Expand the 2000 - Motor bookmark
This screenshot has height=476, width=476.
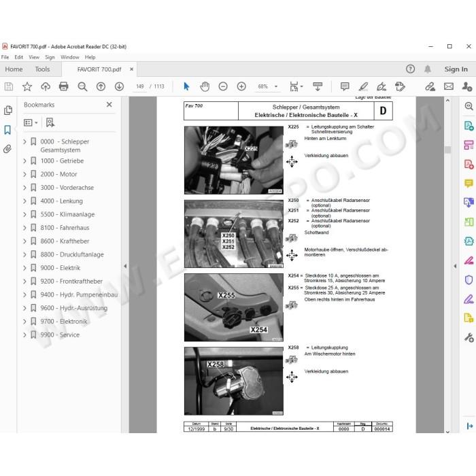click(x=24, y=174)
